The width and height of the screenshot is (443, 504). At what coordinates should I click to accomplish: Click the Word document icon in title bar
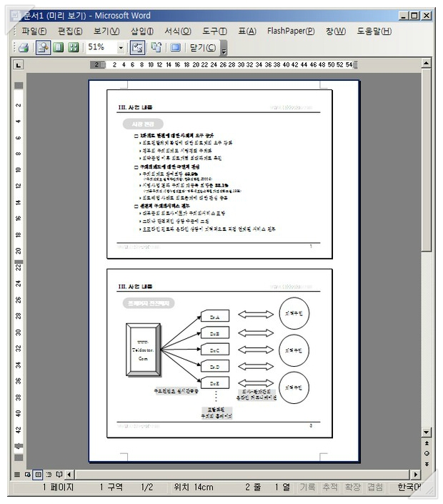tap(16, 16)
